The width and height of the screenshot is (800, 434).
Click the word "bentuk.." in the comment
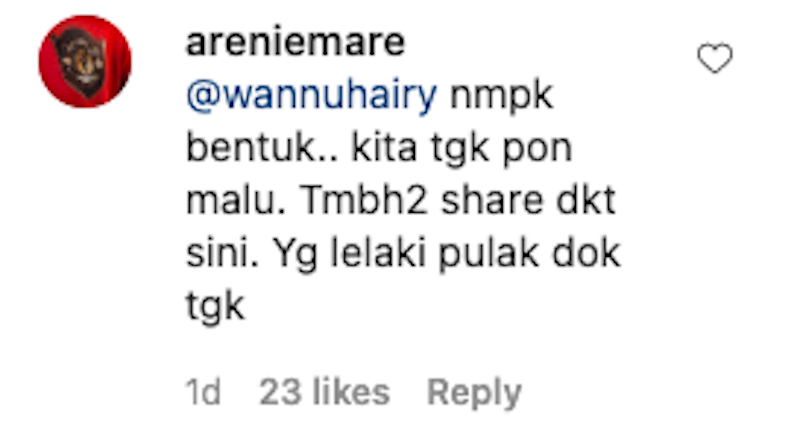(262, 148)
